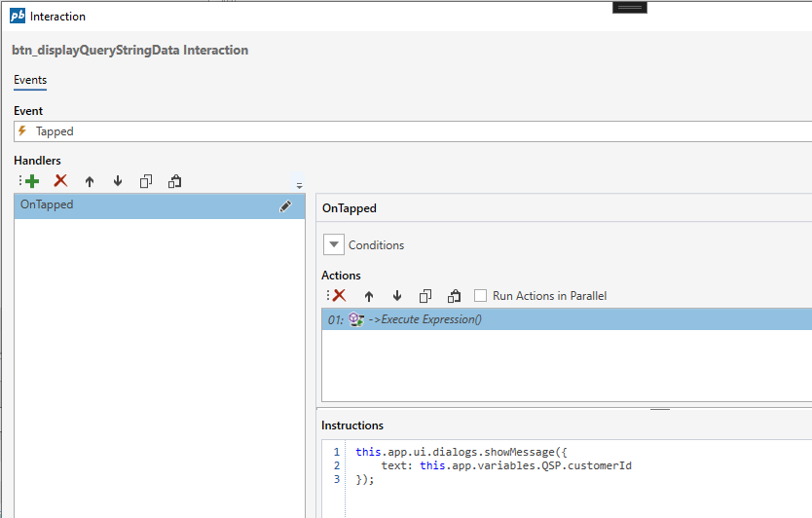This screenshot has width=812, height=518.
Task: Delete the selected action in Actions toolbar
Action: pos(339,295)
